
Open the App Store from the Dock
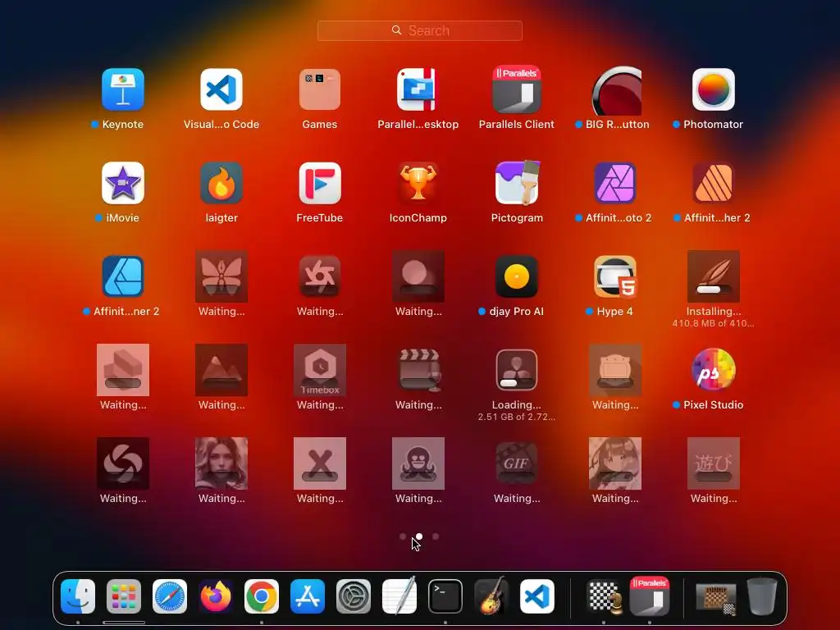pyautogui.click(x=308, y=596)
